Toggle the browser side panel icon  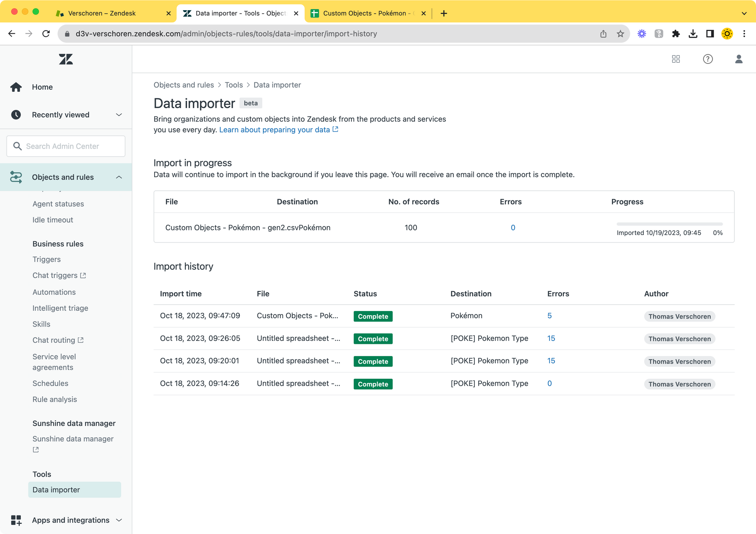[710, 34]
